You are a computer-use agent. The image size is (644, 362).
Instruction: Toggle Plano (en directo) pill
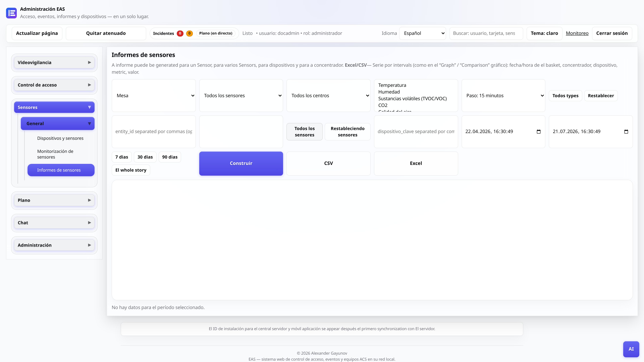point(216,33)
